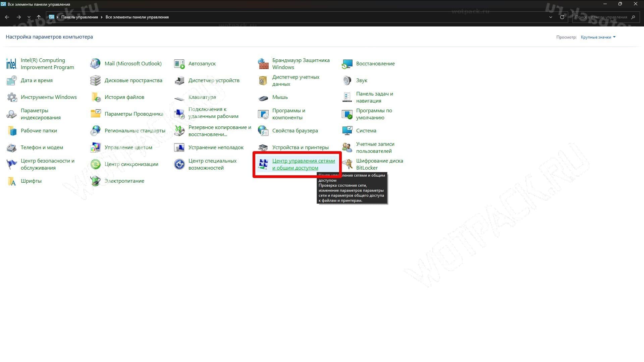Open the Центр синхронизации green icon
This screenshot has width=644, height=362.
coord(96,164)
